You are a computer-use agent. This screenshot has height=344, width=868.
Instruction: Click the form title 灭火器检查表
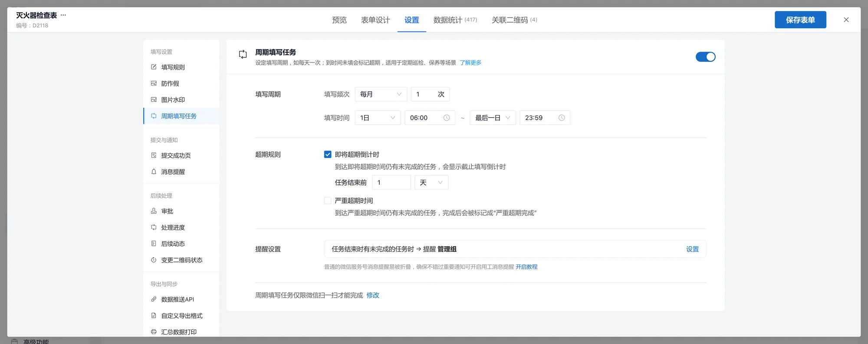(x=36, y=15)
